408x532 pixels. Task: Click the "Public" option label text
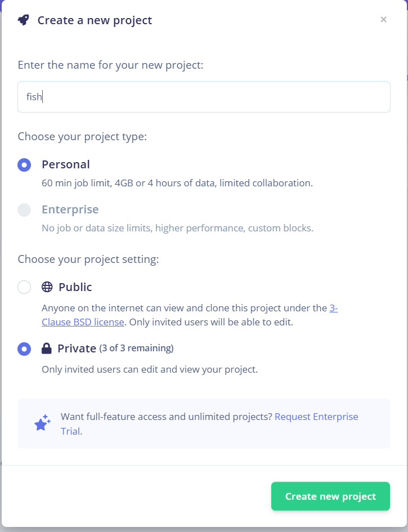pyautogui.click(x=75, y=287)
